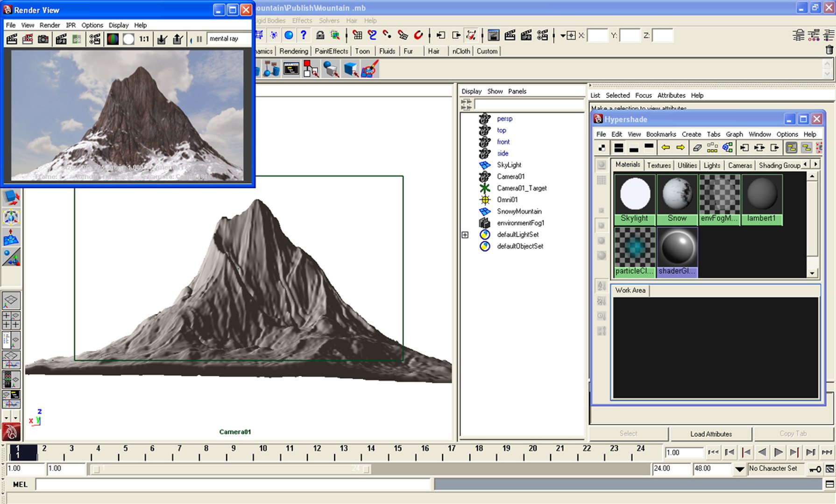Open the Textures tab in Hypershade

tap(659, 165)
